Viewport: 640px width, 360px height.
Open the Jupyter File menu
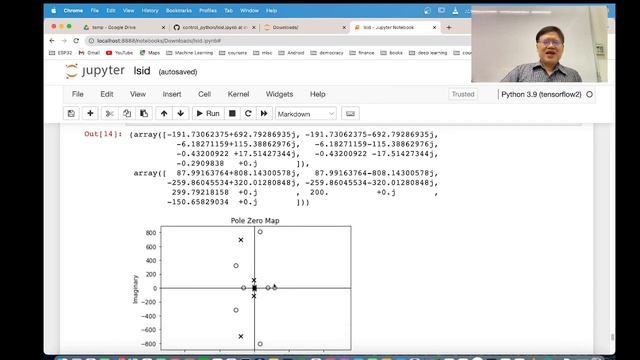pyautogui.click(x=78, y=94)
